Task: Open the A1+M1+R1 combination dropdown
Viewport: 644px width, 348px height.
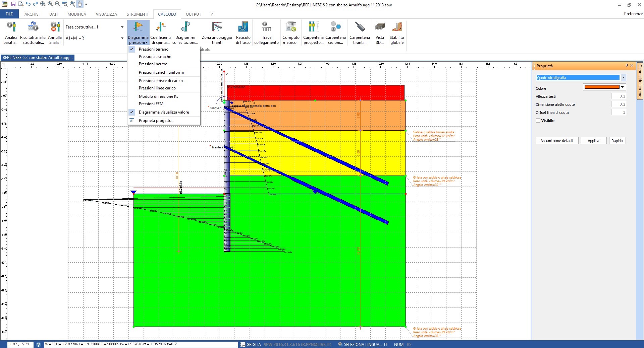Action: (122, 38)
